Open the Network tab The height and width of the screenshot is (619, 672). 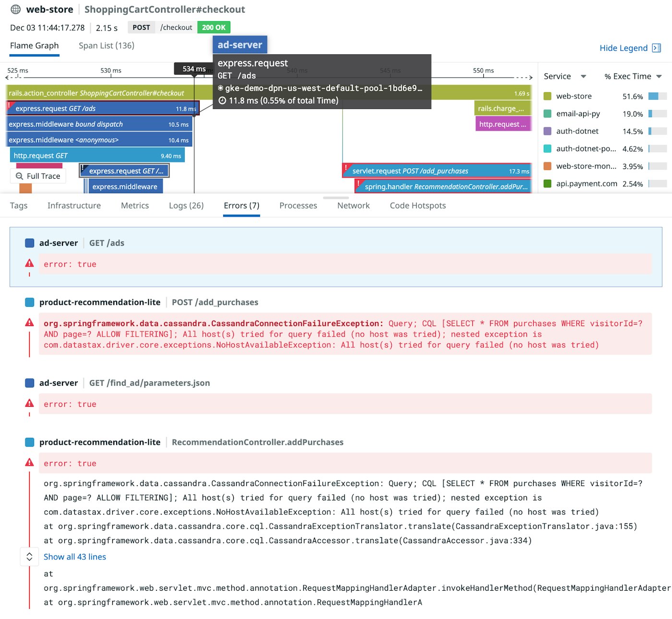(353, 206)
